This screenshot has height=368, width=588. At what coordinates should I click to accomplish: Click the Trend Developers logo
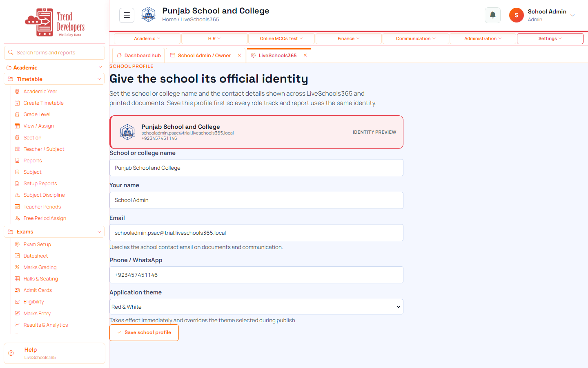[x=55, y=22]
